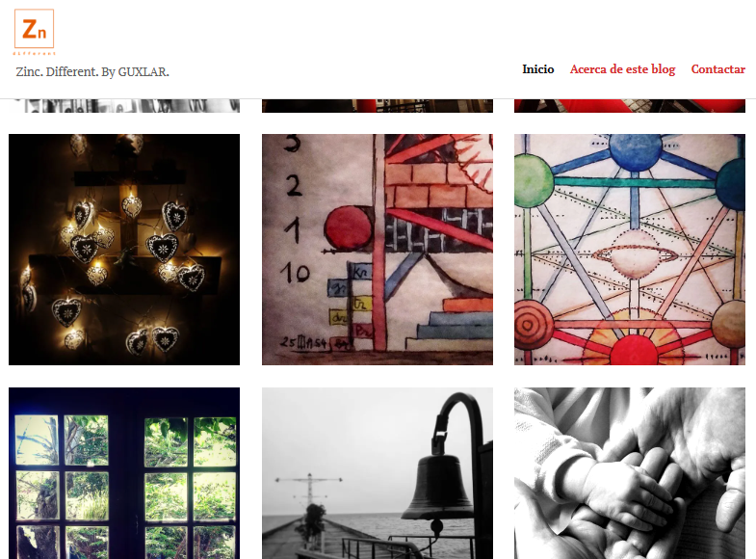Click the Zinc. Different. By GUXLAR. tagline

[92, 72]
